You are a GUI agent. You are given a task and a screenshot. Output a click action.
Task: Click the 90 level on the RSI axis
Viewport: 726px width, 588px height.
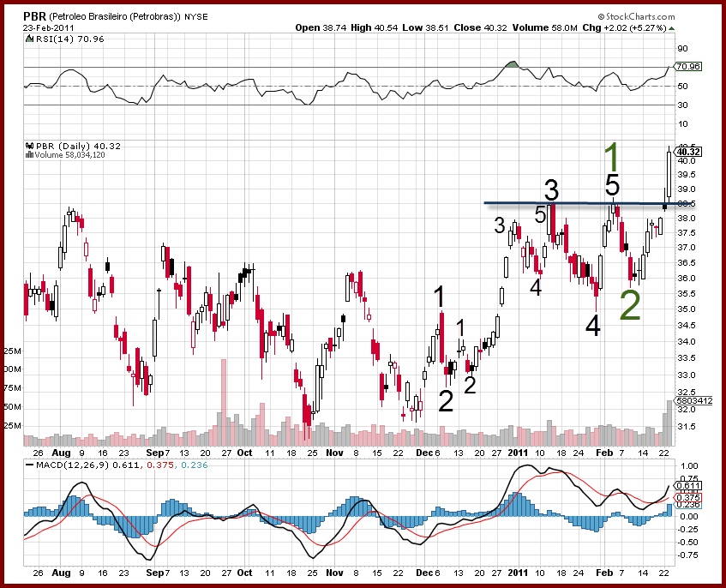[682, 49]
